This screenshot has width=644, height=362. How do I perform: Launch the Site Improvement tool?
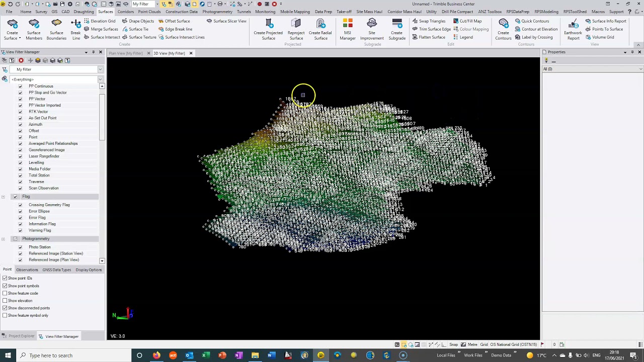372,29
